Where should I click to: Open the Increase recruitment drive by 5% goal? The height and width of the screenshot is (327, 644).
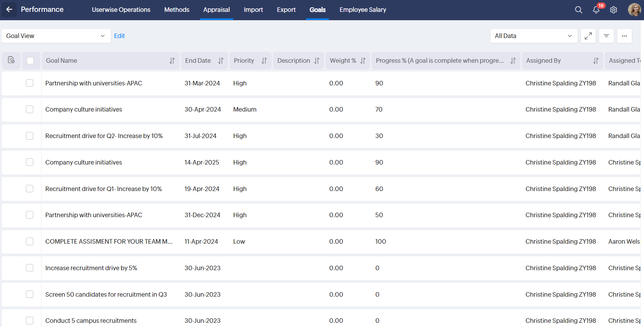click(91, 268)
